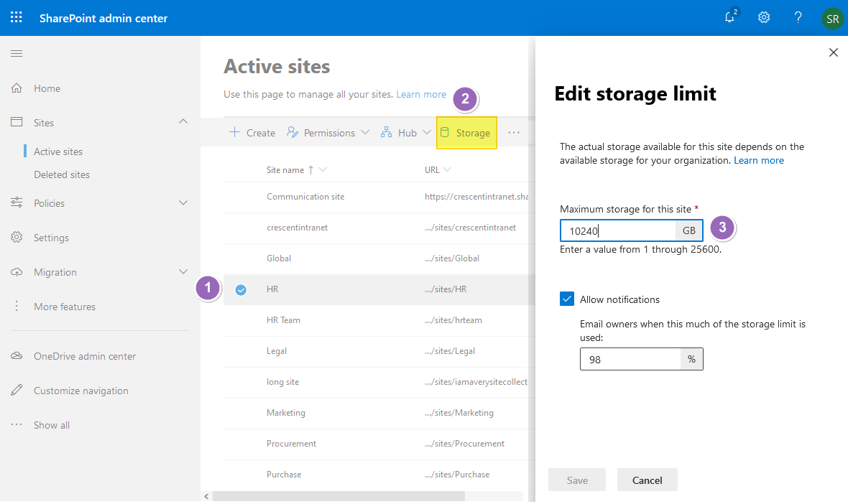This screenshot has height=504, width=848.
Task: Open the SR account avatar menu
Action: pos(831,18)
